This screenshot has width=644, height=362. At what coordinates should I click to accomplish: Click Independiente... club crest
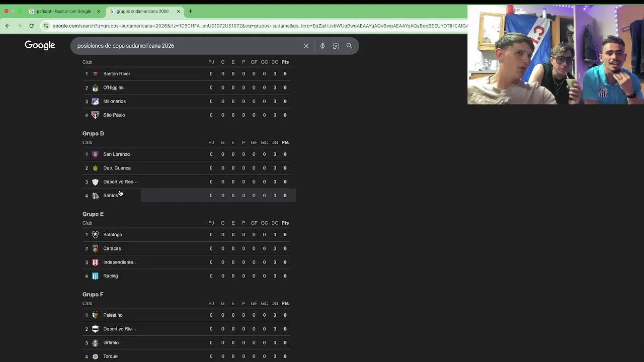pyautogui.click(x=95, y=262)
